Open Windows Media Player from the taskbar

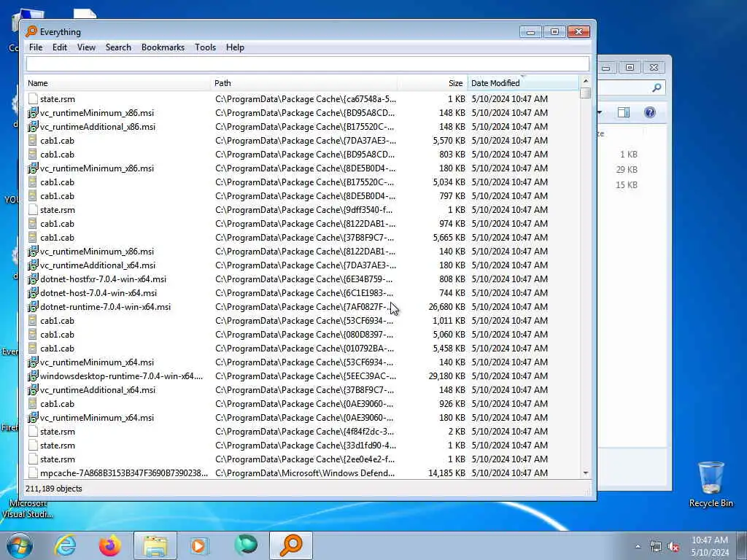[x=200, y=545]
